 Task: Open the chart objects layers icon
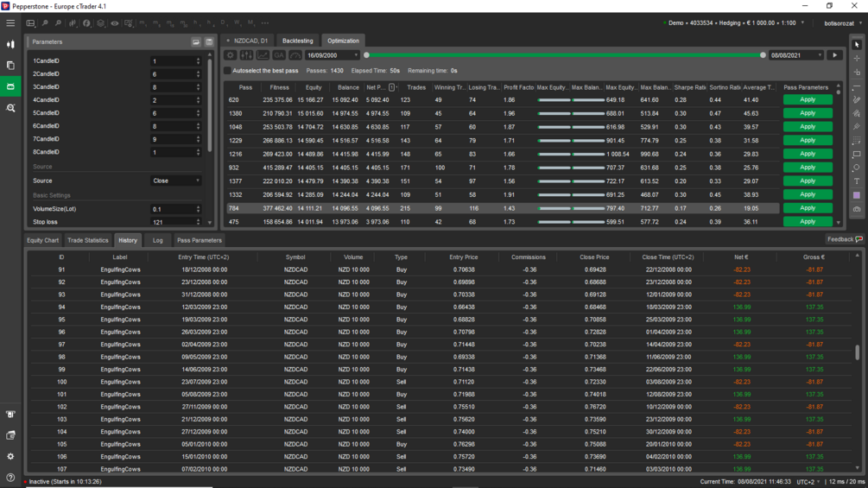coord(101,23)
